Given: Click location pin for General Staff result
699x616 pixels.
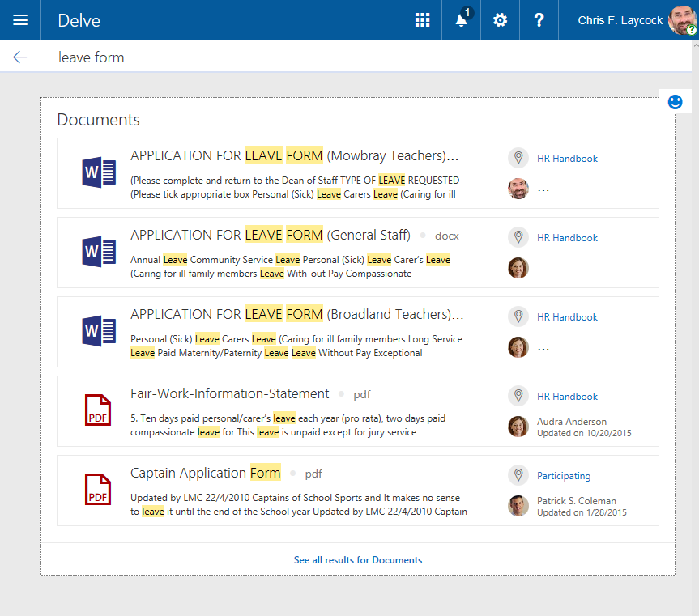Looking at the screenshot, I should 518,237.
